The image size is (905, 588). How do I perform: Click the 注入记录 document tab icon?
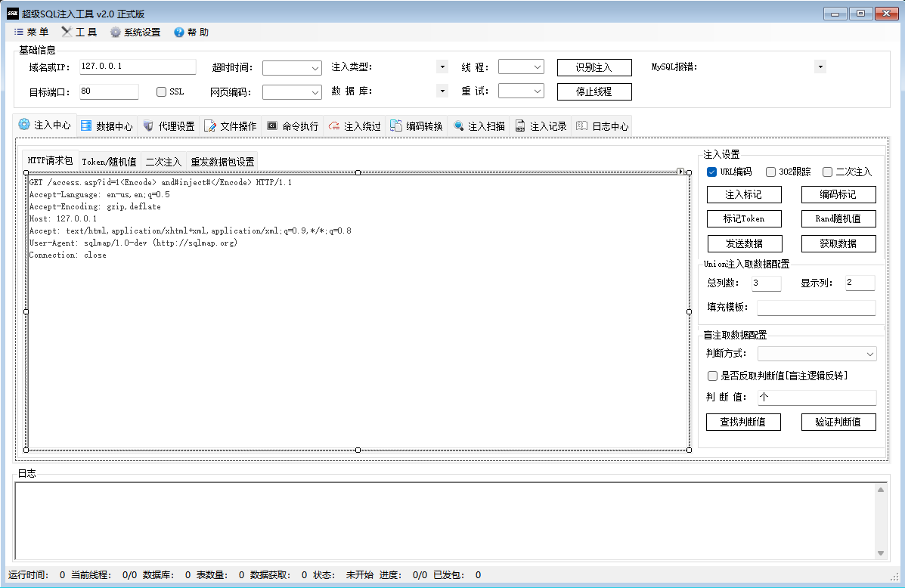point(520,125)
